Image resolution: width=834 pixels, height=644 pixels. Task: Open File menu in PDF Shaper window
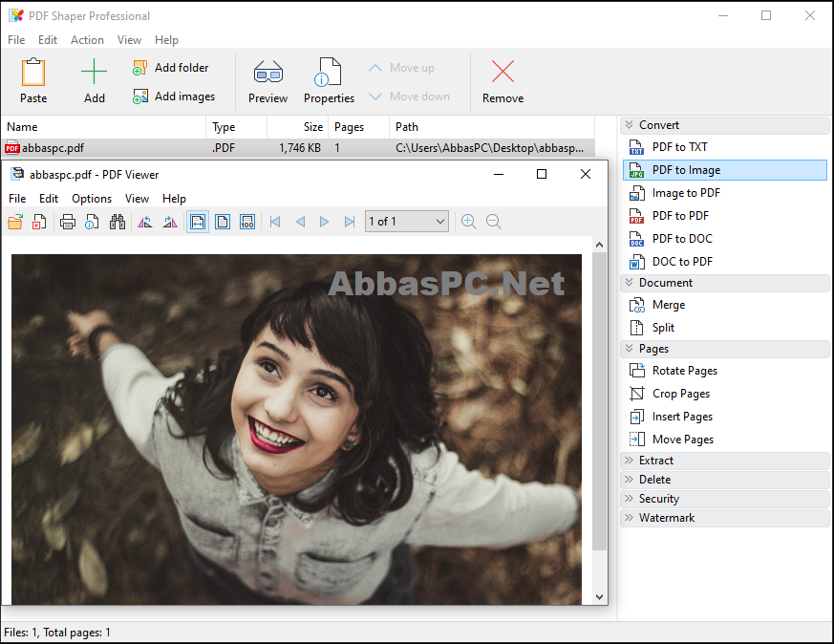point(16,40)
